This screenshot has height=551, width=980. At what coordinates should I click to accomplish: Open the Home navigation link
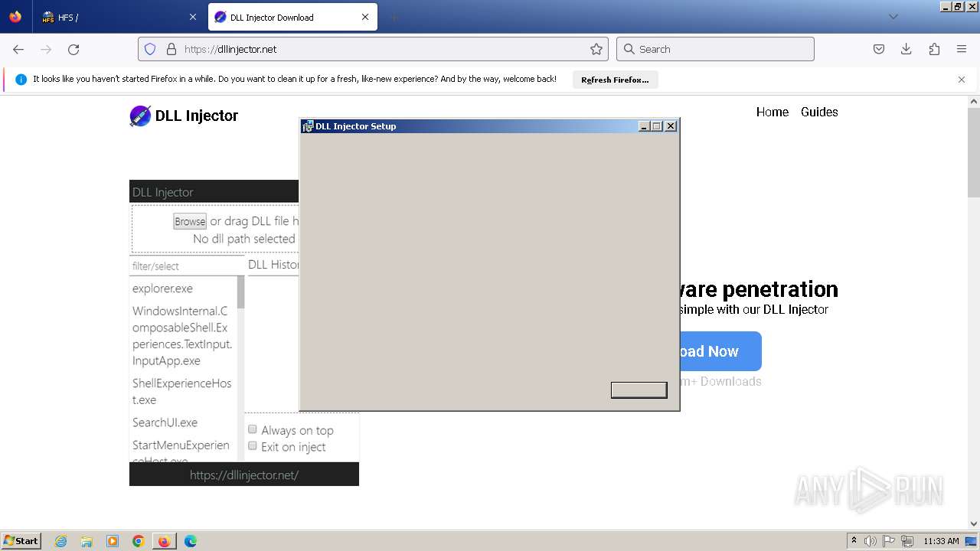tap(773, 112)
